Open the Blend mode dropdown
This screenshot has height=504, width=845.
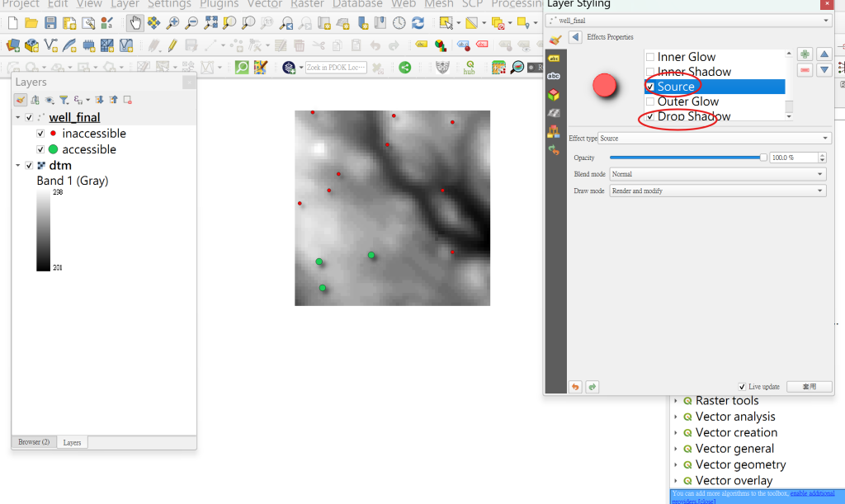(716, 173)
